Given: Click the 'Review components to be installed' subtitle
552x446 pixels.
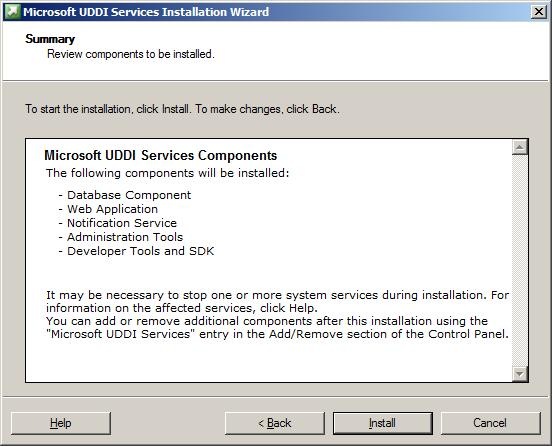Looking at the screenshot, I should coord(131,54).
